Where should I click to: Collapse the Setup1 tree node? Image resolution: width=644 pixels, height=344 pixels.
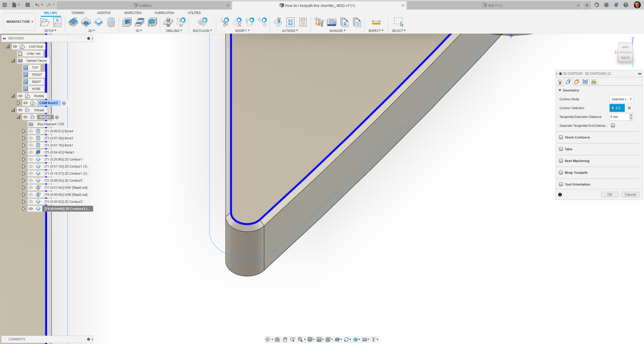(x=18, y=117)
